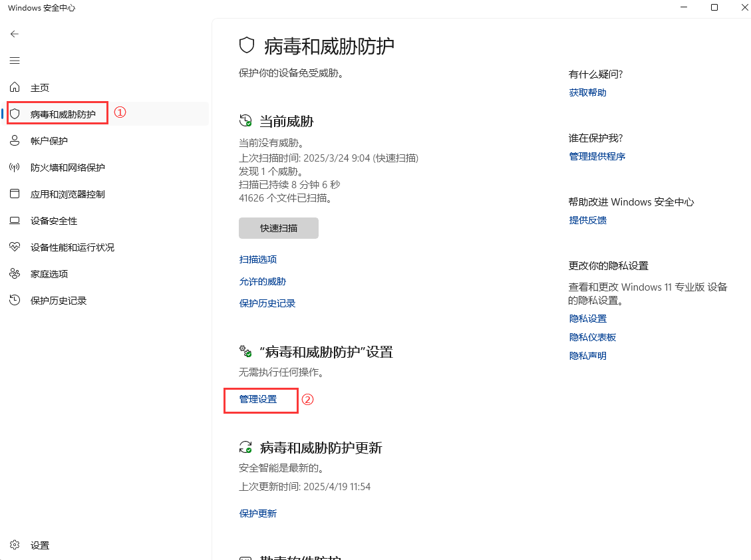Select 家庭选项 in sidebar
Screen dimensions: 751x560
pos(49,274)
